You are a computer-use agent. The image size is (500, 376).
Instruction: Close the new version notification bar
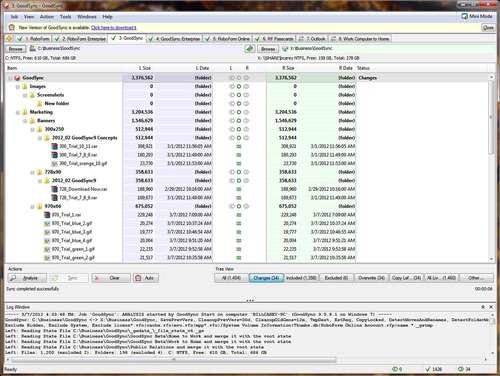[x=488, y=28]
